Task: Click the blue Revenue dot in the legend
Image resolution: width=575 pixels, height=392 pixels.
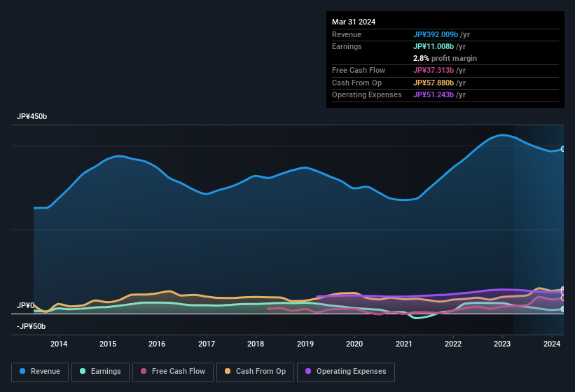Action: (23, 372)
